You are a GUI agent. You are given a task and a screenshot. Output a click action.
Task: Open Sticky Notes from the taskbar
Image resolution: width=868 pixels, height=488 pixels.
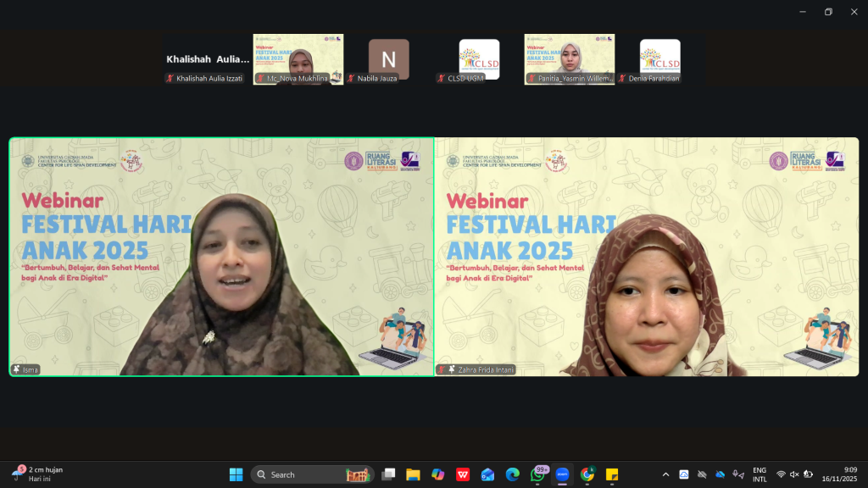(611, 474)
